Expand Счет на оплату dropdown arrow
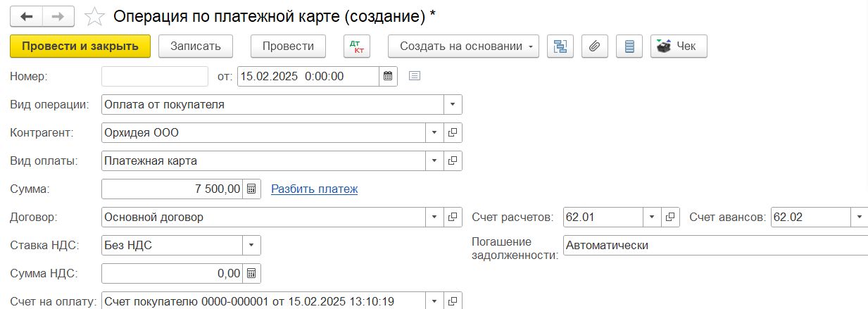 (435, 301)
